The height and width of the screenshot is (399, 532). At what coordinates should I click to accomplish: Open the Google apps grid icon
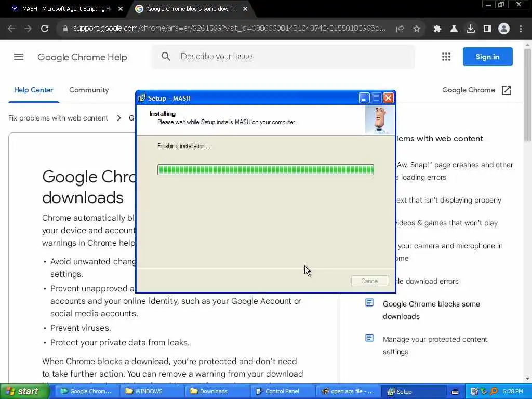(446, 57)
